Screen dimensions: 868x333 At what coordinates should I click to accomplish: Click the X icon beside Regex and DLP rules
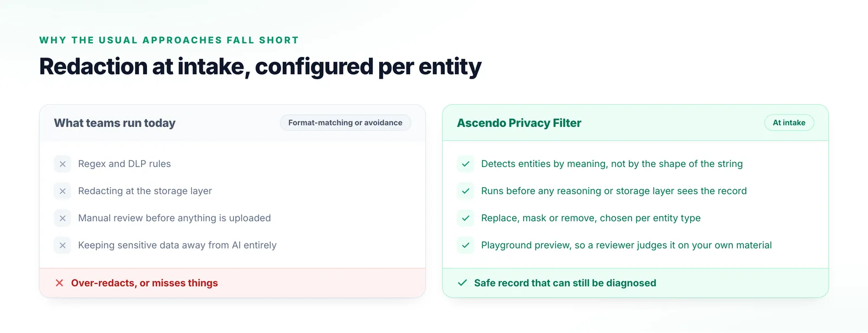point(62,164)
